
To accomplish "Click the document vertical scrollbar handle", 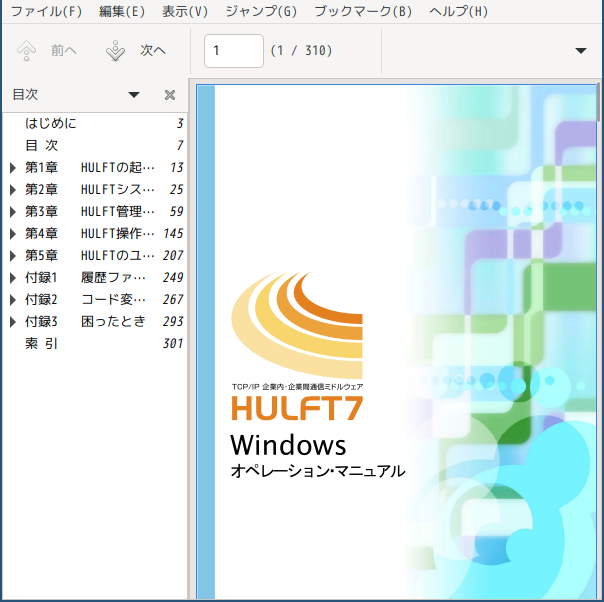I will (598, 102).
